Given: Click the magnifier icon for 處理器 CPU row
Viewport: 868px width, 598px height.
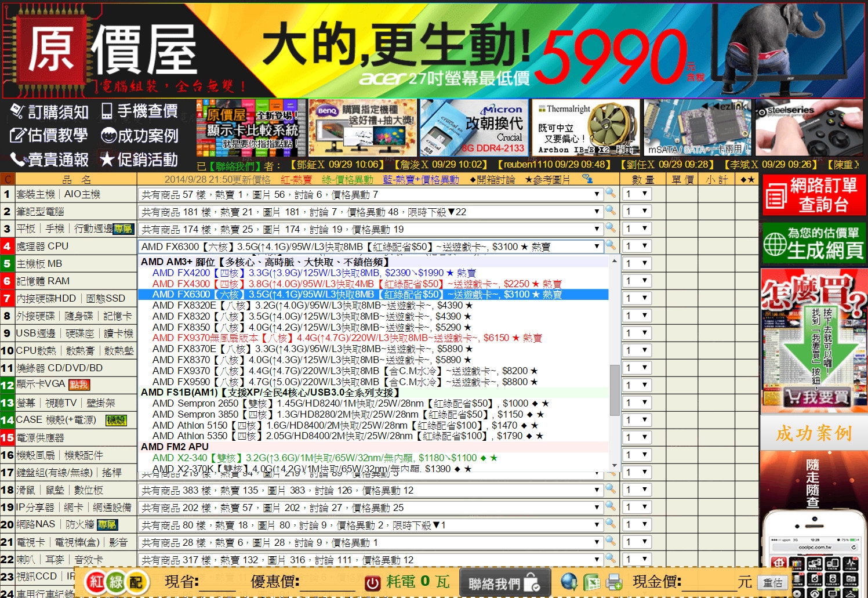Looking at the screenshot, I should 611,245.
